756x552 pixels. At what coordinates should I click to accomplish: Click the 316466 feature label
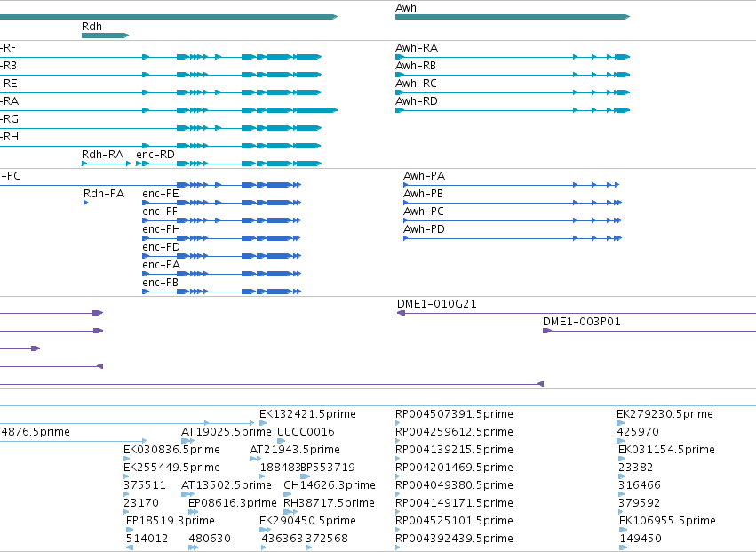tap(640, 485)
